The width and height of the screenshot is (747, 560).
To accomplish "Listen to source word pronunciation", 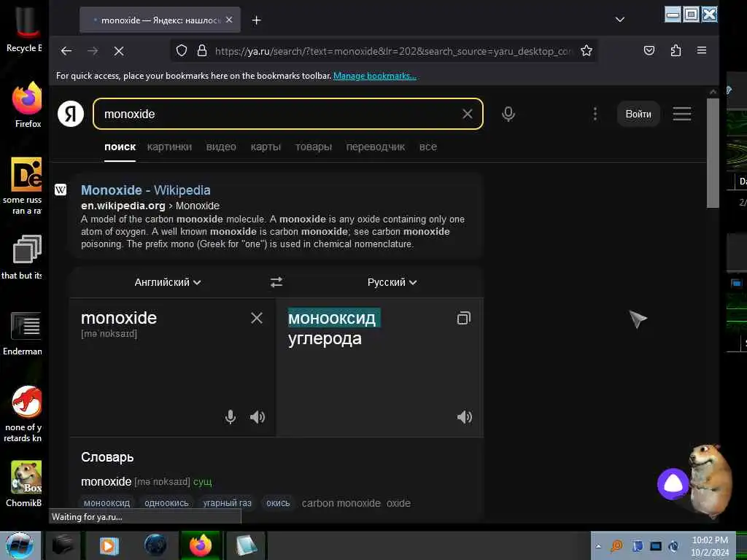I will [x=258, y=417].
